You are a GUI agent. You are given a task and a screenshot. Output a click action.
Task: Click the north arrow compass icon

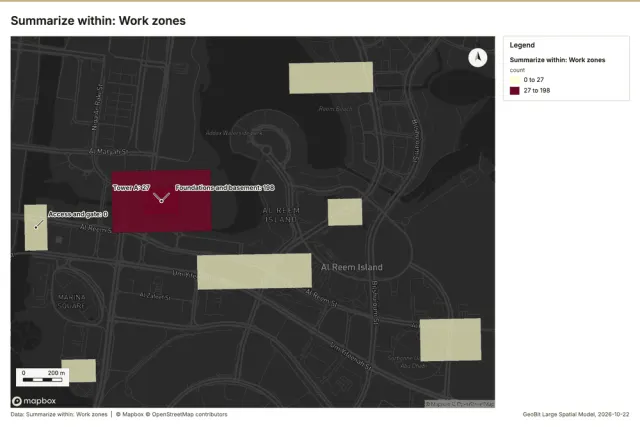coord(477,58)
